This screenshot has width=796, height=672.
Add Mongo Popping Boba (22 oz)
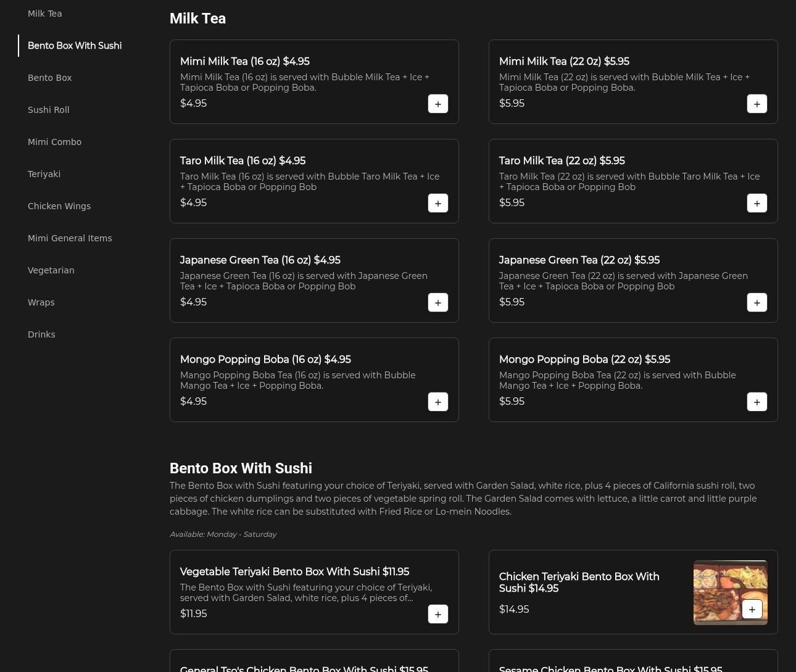pyautogui.click(x=757, y=402)
